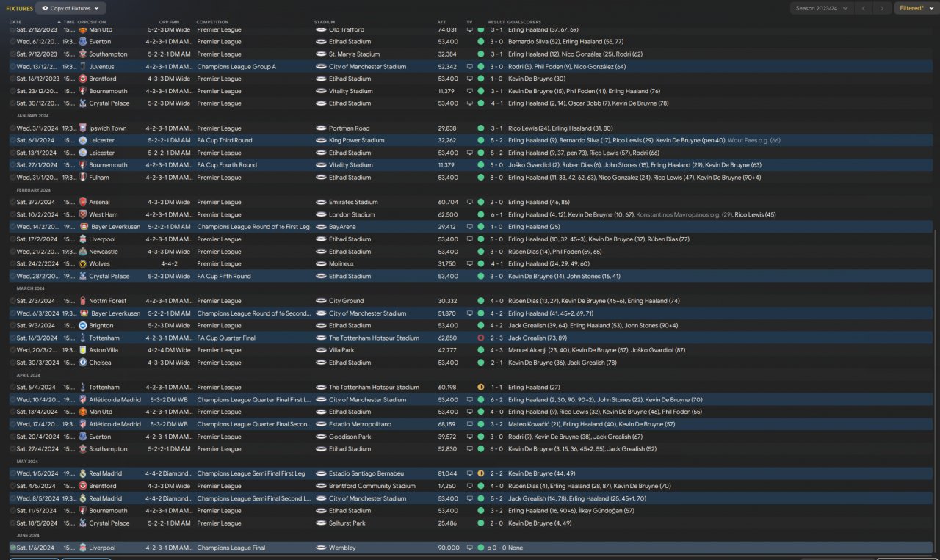Image resolution: width=940 pixels, height=560 pixels.
Task: Click the TV icon in the Wembley final row
Action: coord(470,548)
